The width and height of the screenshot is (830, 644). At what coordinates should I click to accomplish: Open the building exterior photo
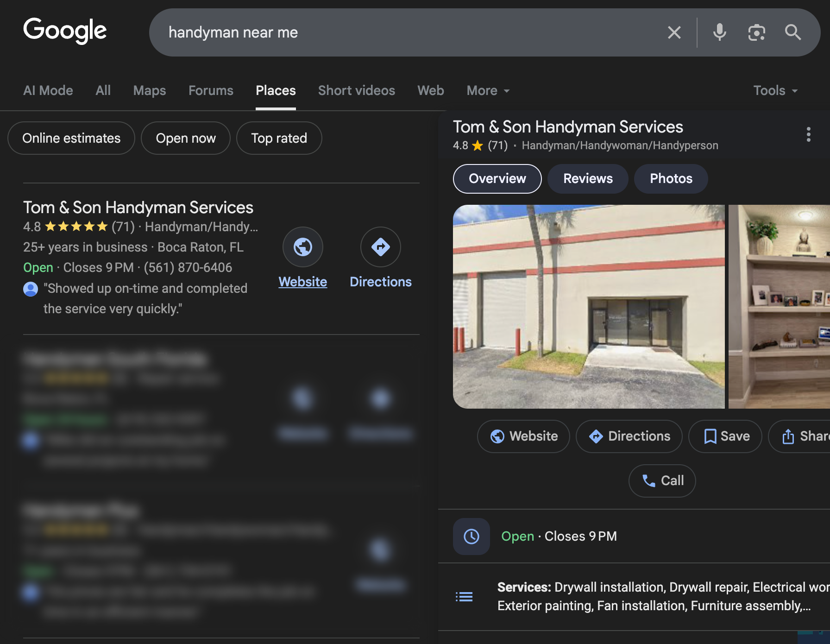[589, 307]
